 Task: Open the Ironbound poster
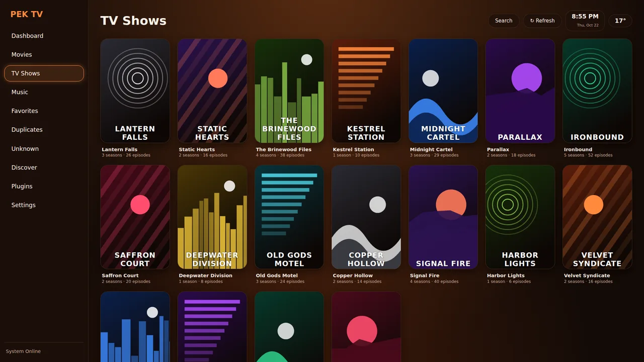[597, 91]
